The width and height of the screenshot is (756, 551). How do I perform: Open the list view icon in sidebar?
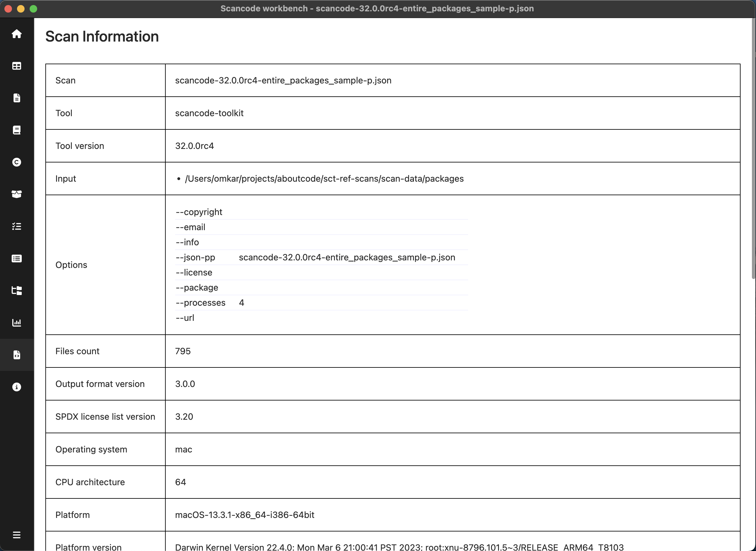point(17,258)
